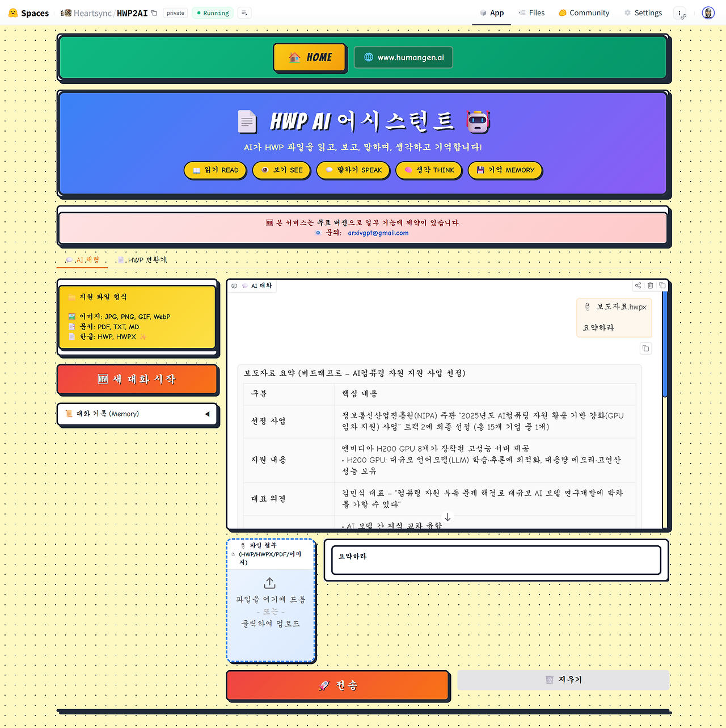Open the Settings tab
Viewport: 726px width, 728px height.
point(643,13)
